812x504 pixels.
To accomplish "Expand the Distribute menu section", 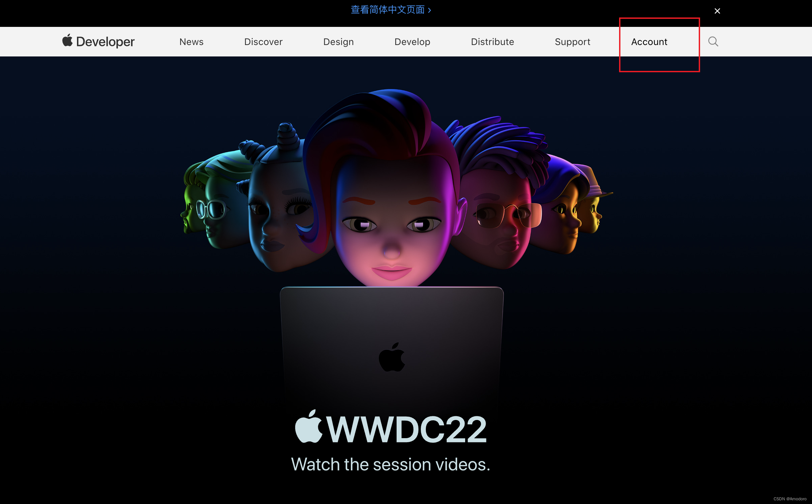I will [x=492, y=41].
